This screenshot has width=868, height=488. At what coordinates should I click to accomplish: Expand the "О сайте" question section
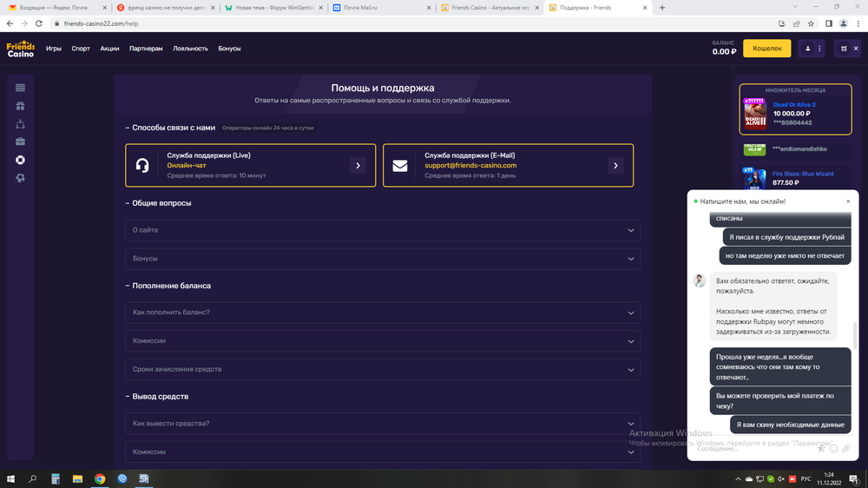tap(383, 230)
